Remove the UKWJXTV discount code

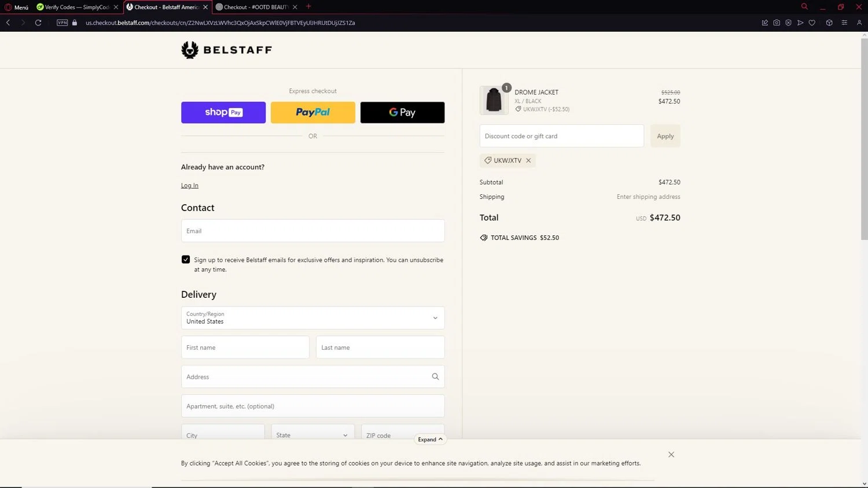[528, 160]
